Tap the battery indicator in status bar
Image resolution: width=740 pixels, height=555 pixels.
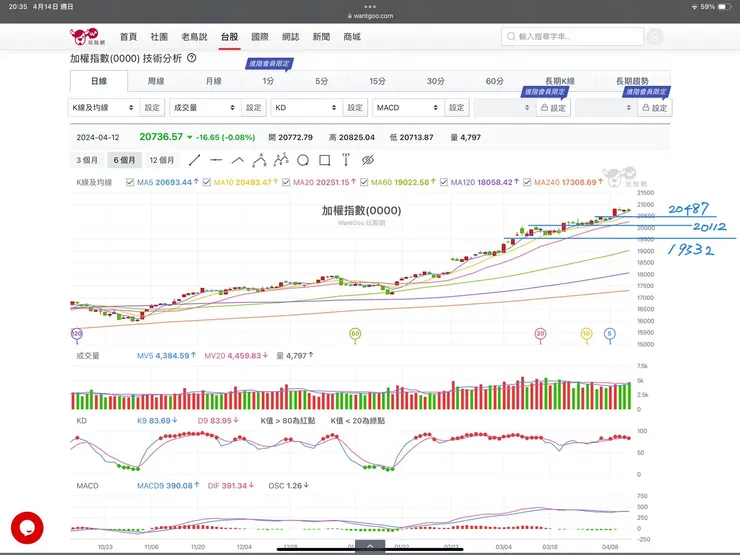pos(724,7)
